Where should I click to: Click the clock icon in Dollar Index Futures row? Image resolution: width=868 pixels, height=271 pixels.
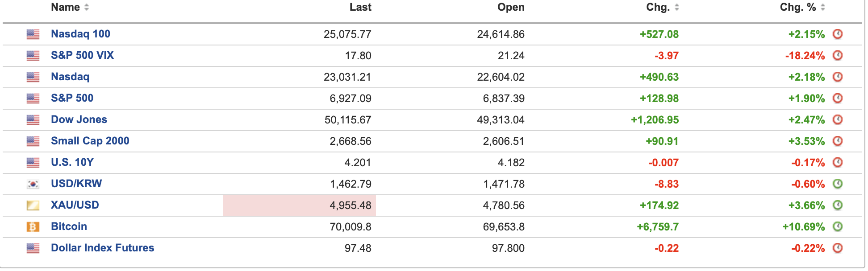coord(838,248)
